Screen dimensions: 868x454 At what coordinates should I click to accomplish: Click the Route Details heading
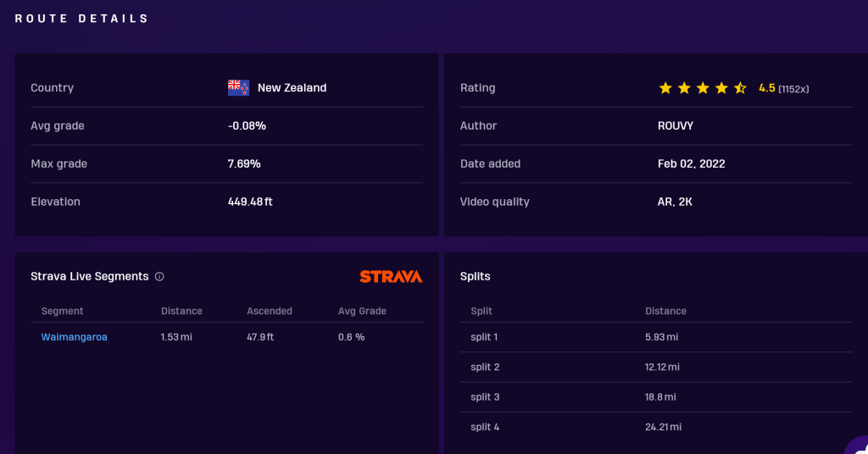coord(81,19)
